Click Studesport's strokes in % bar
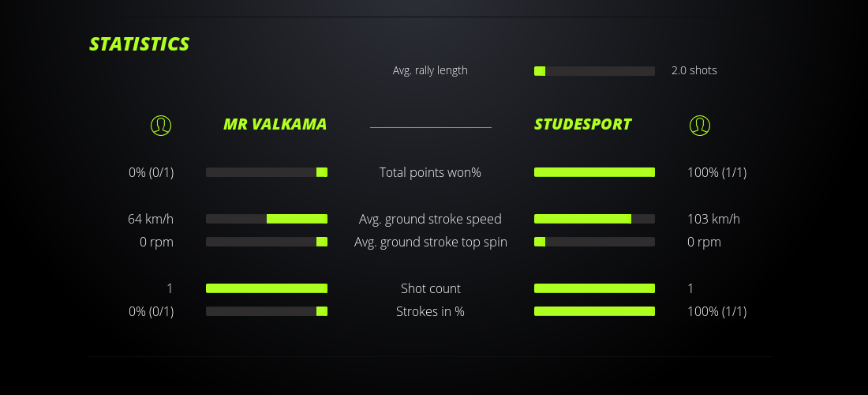The height and width of the screenshot is (395, 868). point(594,311)
